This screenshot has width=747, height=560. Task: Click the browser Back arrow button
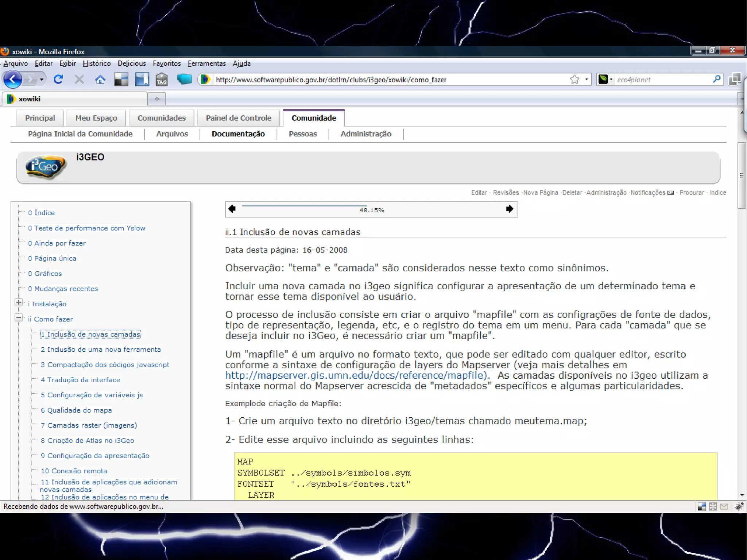13,79
